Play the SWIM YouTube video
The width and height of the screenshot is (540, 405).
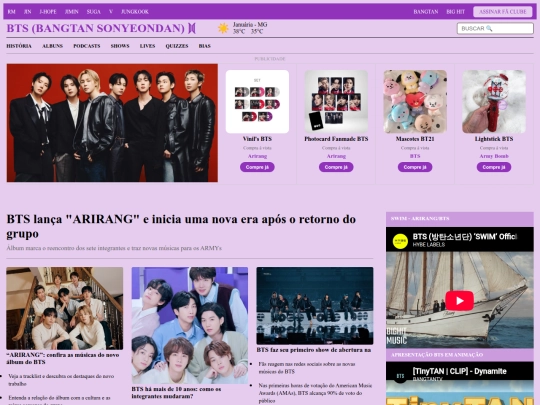[x=459, y=301]
